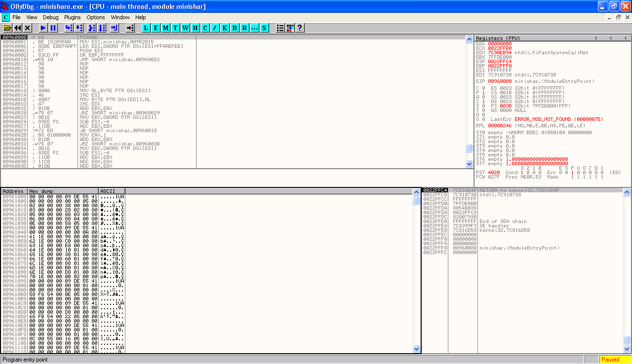
Task: Open a file with the folder toolbar icon
Action: [7, 28]
